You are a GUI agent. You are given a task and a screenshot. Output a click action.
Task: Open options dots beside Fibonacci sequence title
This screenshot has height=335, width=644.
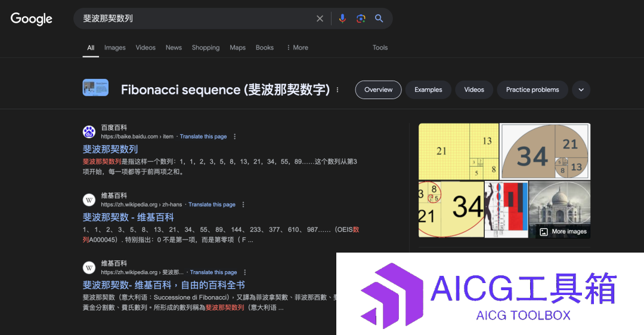(x=338, y=90)
